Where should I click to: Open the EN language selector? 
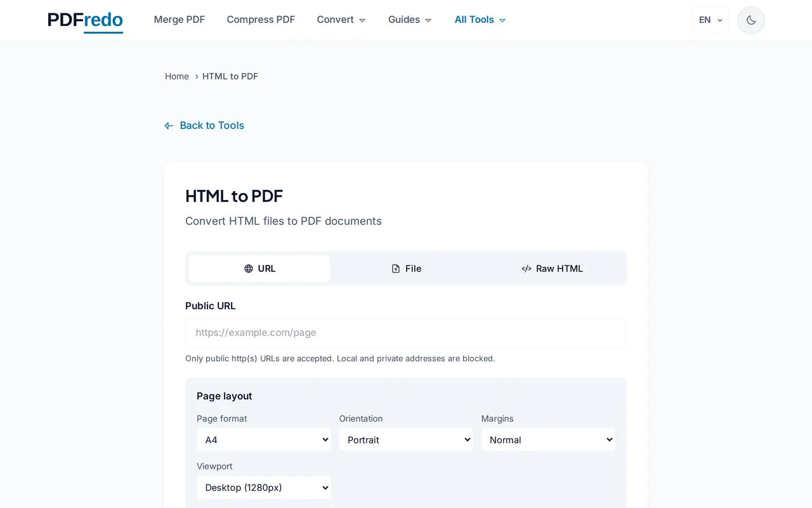click(x=710, y=20)
